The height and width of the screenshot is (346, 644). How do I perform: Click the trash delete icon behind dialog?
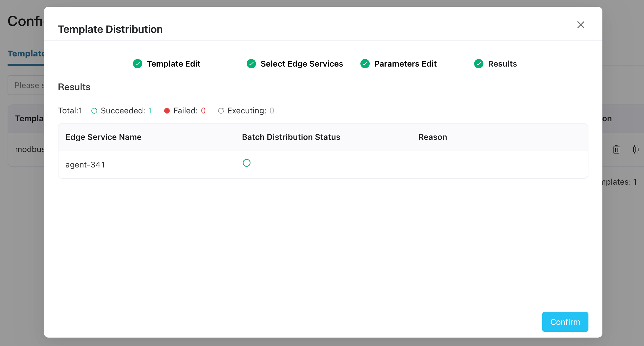[616, 149]
